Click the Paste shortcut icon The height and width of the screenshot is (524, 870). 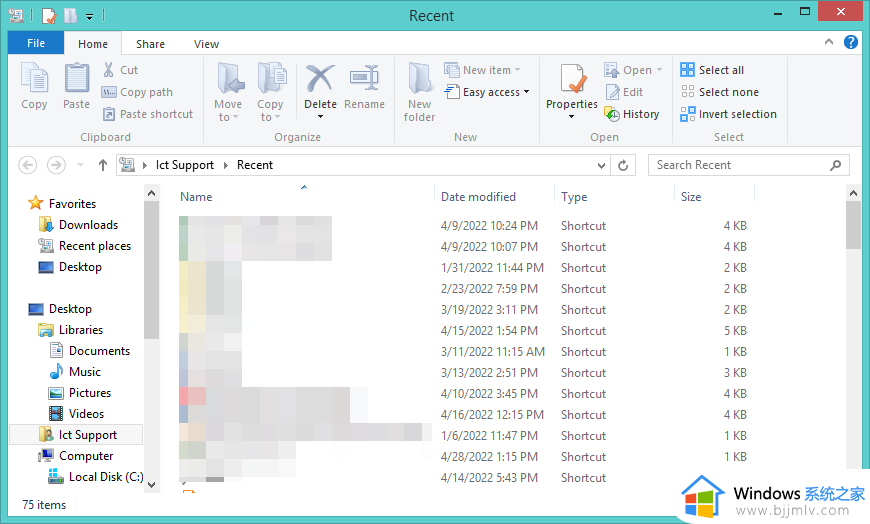coord(109,114)
